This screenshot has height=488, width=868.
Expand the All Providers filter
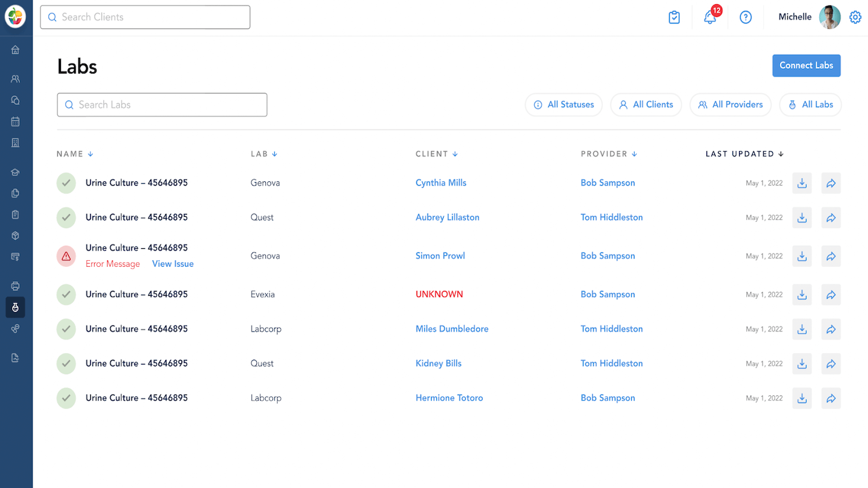[x=730, y=105]
